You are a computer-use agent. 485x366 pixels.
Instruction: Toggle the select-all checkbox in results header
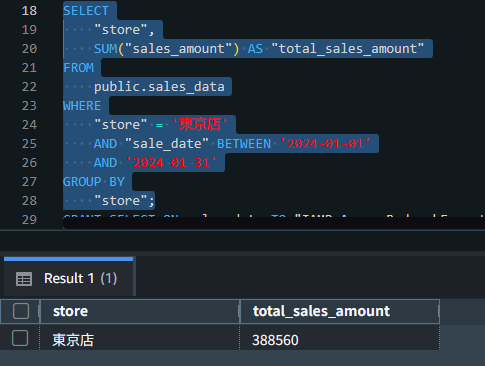[x=21, y=311]
